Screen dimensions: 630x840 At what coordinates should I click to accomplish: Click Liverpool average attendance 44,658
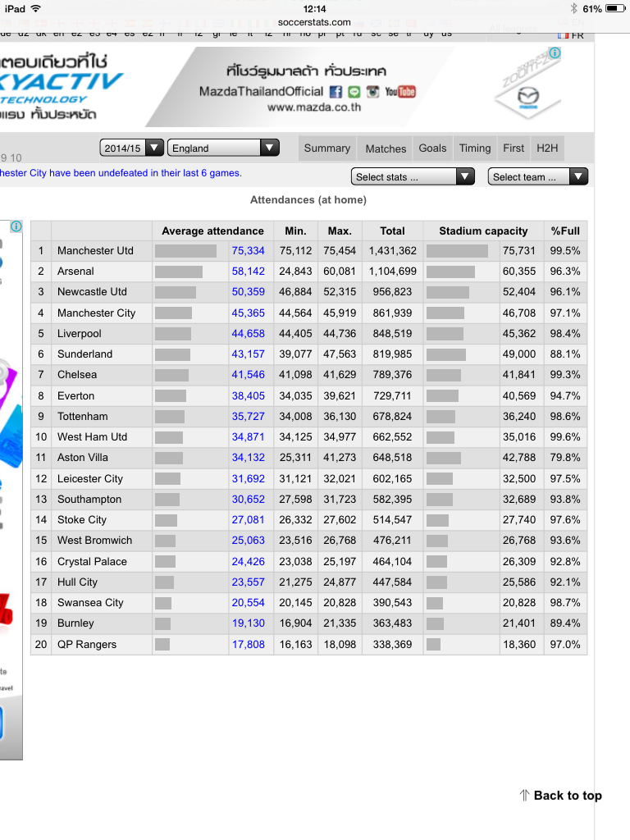(x=248, y=333)
